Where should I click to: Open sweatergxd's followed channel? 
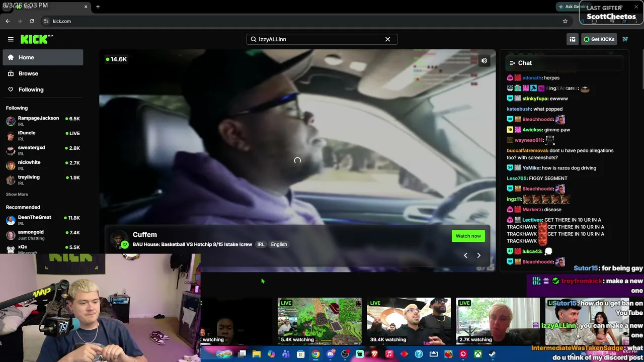[x=43, y=150]
